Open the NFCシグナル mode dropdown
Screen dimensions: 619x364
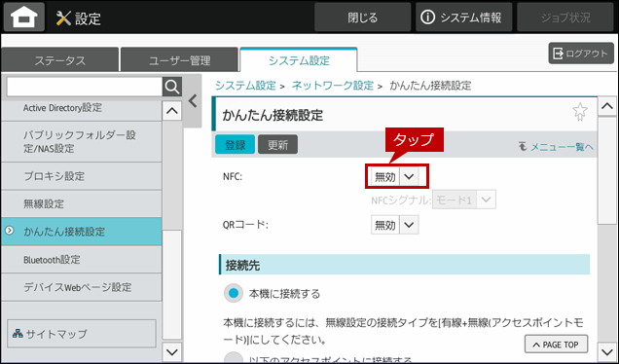(x=464, y=200)
